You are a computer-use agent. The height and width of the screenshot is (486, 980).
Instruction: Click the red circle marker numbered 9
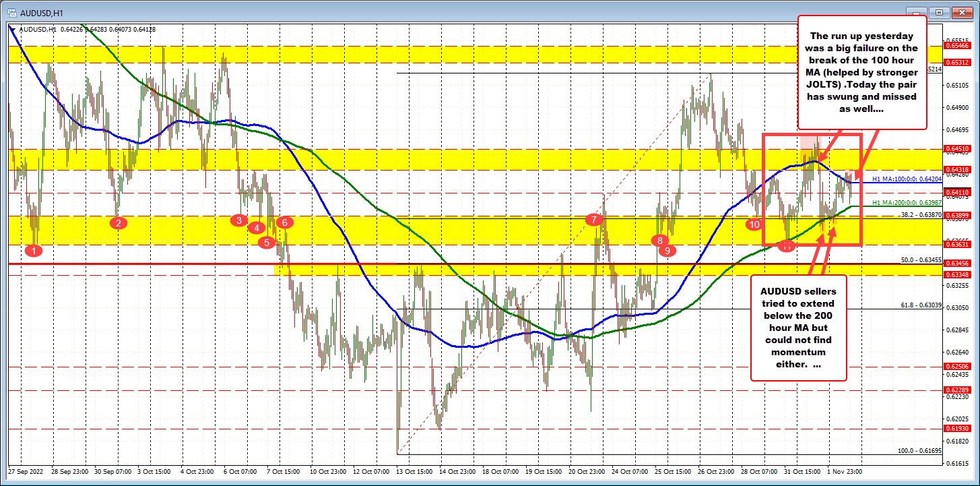pyautogui.click(x=667, y=251)
